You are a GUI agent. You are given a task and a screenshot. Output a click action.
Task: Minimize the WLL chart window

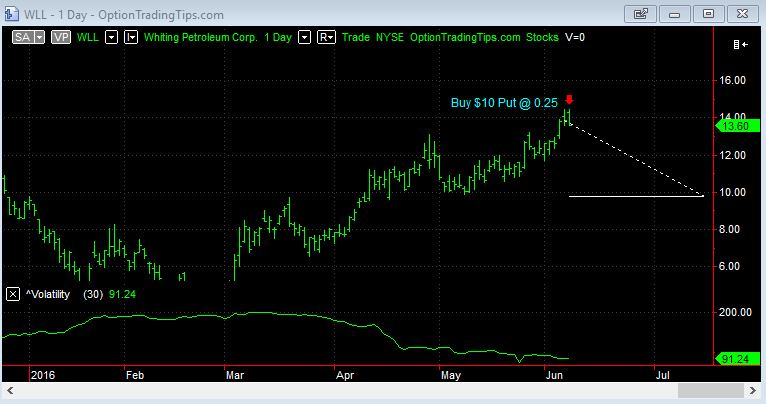tap(675, 14)
